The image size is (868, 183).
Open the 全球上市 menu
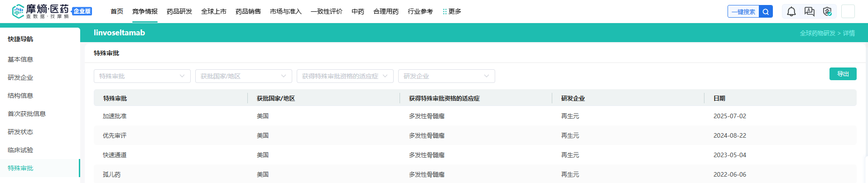click(214, 11)
